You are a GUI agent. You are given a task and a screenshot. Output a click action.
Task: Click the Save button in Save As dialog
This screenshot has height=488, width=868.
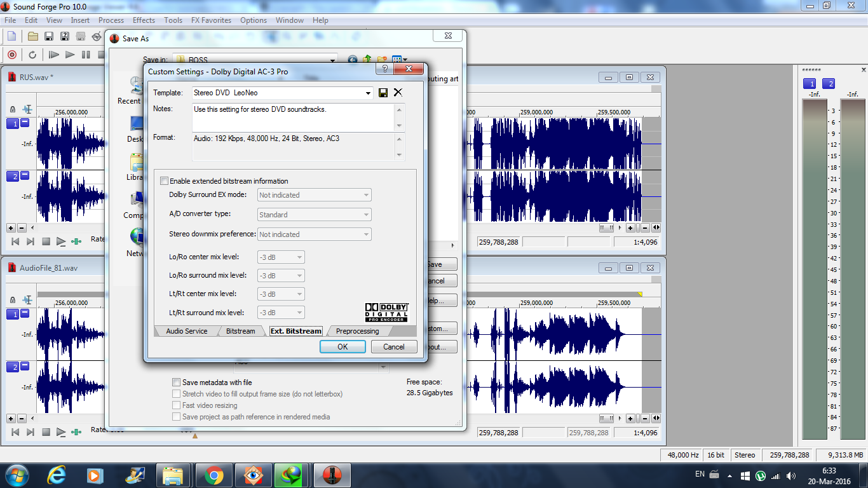436,264
